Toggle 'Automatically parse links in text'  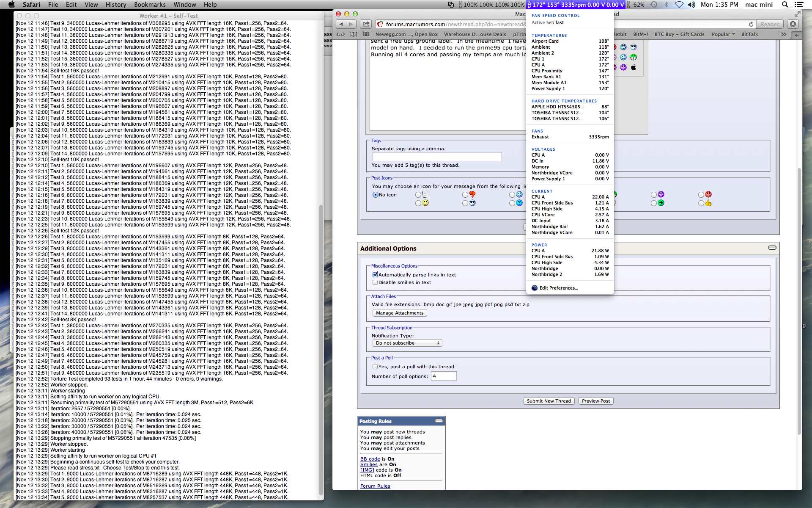pyautogui.click(x=375, y=274)
